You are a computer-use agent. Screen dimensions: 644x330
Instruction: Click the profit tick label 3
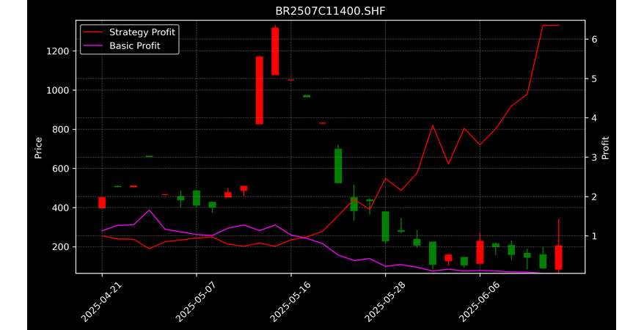594,158
